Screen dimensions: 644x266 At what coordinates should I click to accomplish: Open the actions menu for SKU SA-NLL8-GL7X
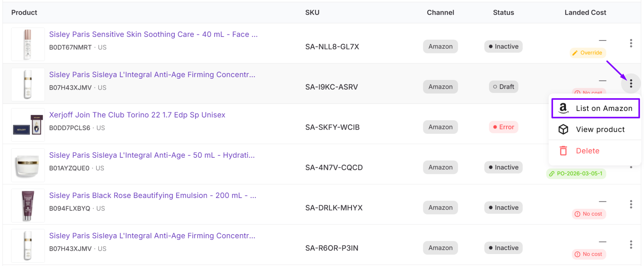[631, 43]
